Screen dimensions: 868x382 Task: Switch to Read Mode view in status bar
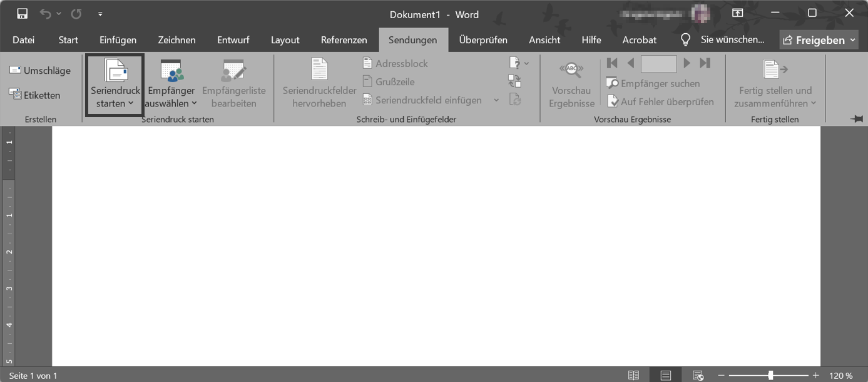633,375
